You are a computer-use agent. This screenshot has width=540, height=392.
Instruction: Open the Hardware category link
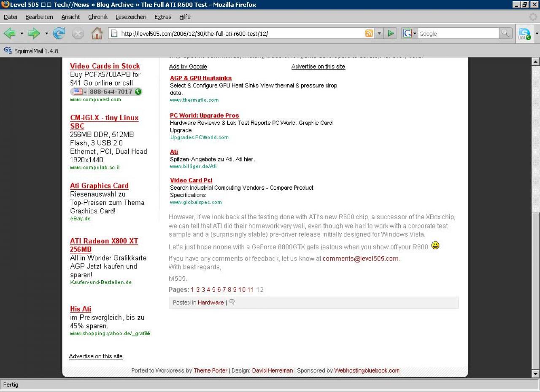[x=211, y=303]
